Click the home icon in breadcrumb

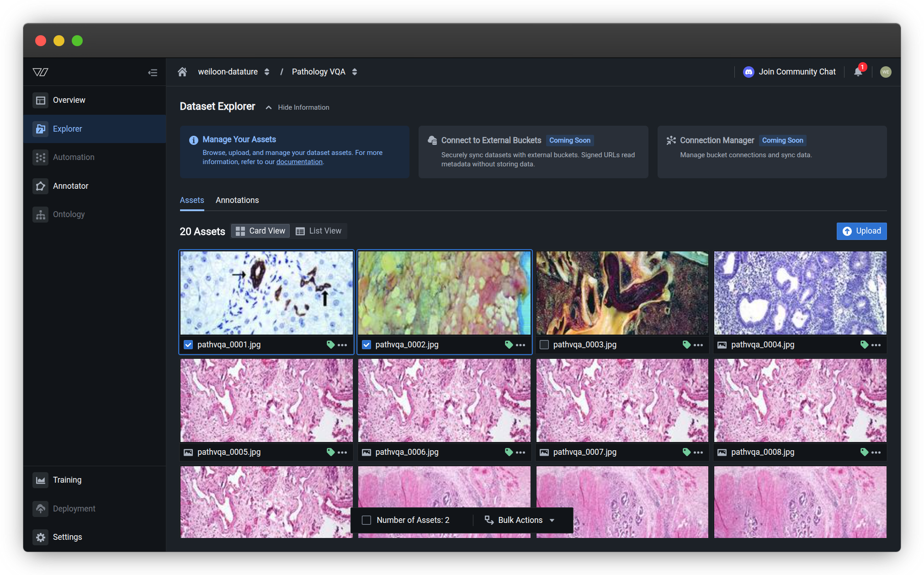coord(182,72)
